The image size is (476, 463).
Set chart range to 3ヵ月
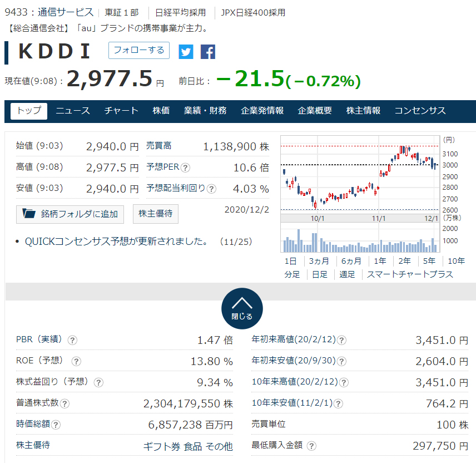tap(319, 261)
